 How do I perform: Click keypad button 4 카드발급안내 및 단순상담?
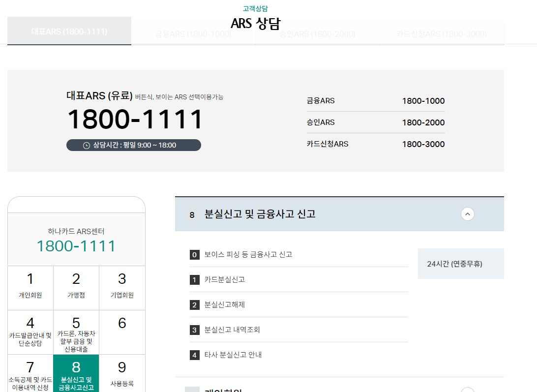pos(30,332)
